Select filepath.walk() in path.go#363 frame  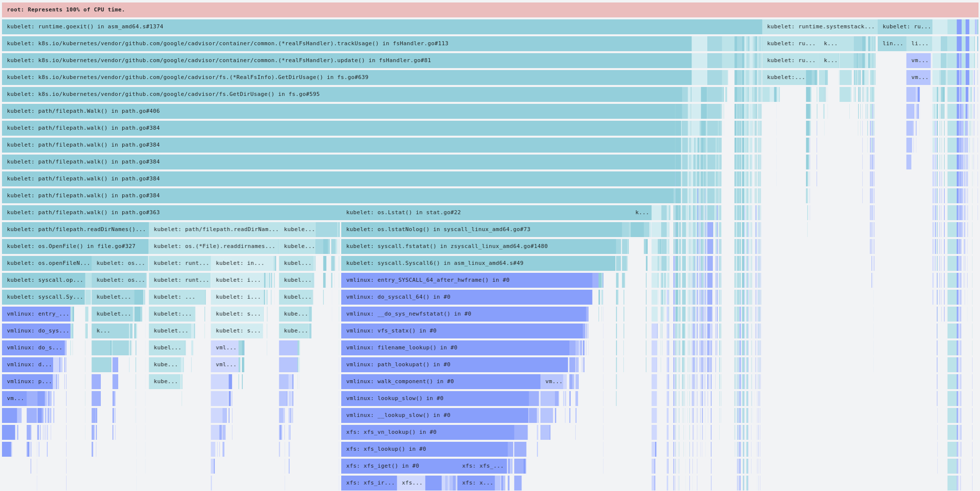coord(171,213)
